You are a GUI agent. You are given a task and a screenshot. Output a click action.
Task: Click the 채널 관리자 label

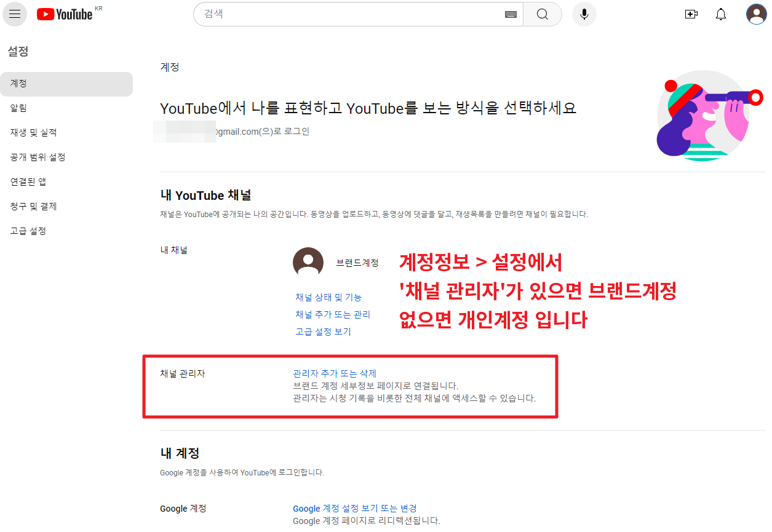click(x=182, y=373)
